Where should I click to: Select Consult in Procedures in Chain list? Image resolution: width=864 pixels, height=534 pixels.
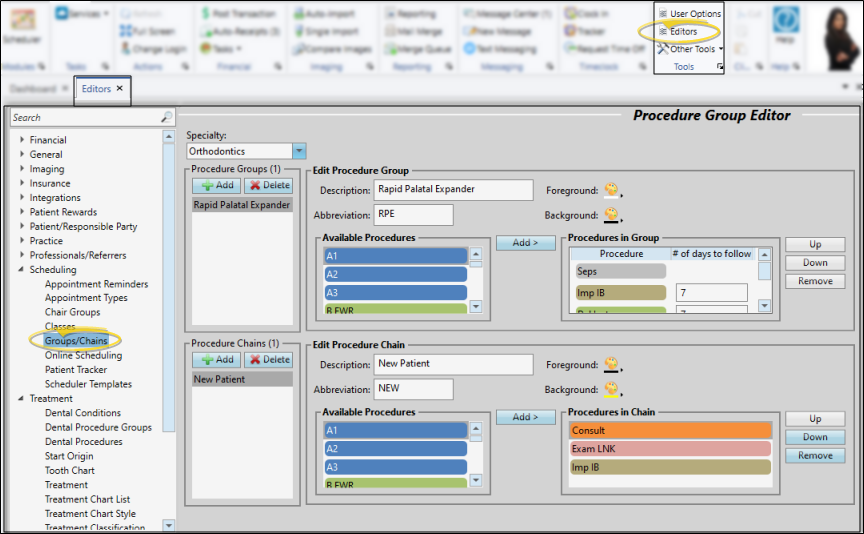669,431
